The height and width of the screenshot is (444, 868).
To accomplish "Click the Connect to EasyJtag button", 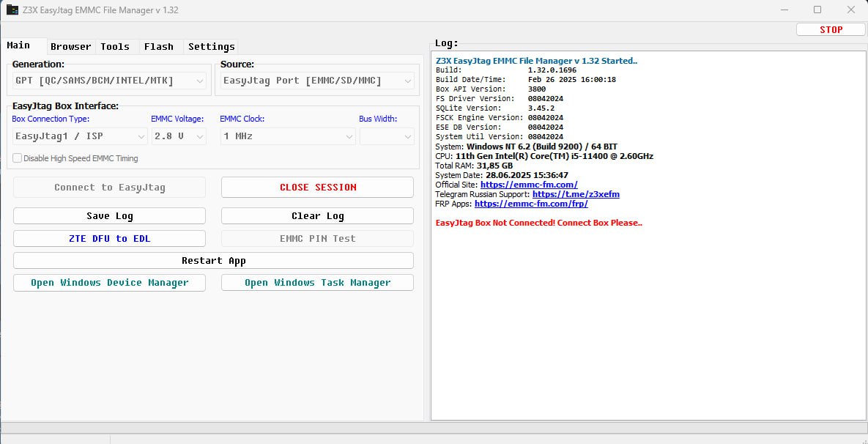I will pyautogui.click(x=110, y=187).
